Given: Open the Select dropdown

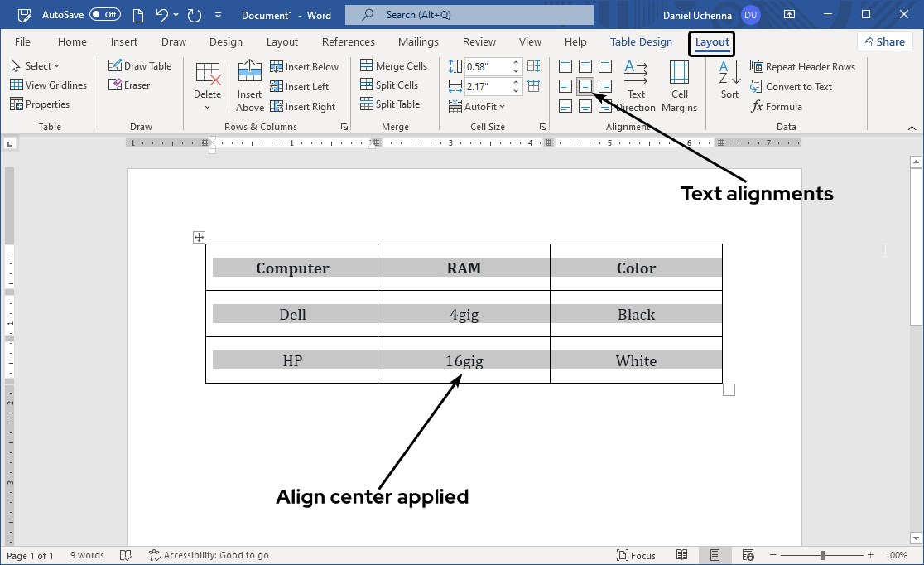Looking at the screenshot, I should [x=36, y=65].
